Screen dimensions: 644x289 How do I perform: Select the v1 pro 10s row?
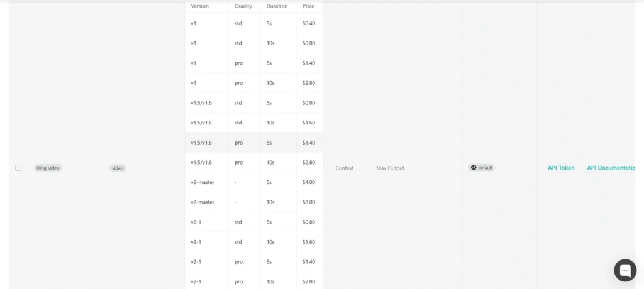click(254, 83)
